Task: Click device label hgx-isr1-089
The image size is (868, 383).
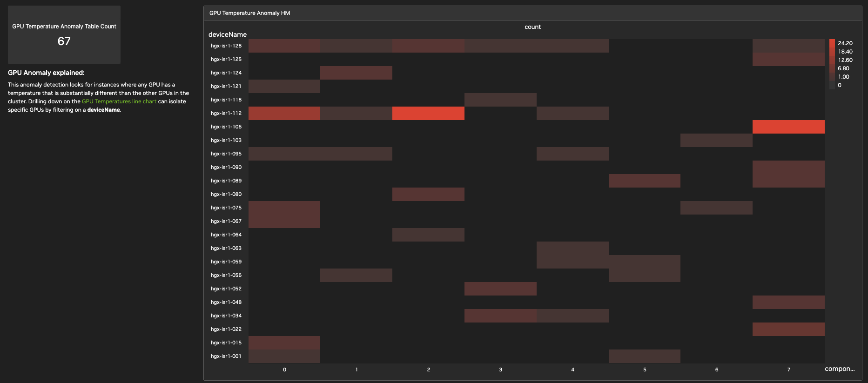Action: (x=226, y=181)
